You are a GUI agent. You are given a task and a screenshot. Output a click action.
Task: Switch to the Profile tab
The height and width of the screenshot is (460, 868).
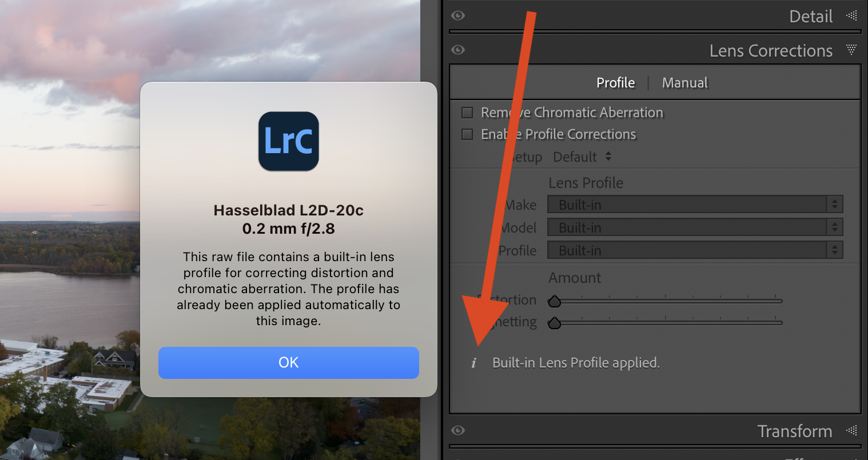coord(615,83)
